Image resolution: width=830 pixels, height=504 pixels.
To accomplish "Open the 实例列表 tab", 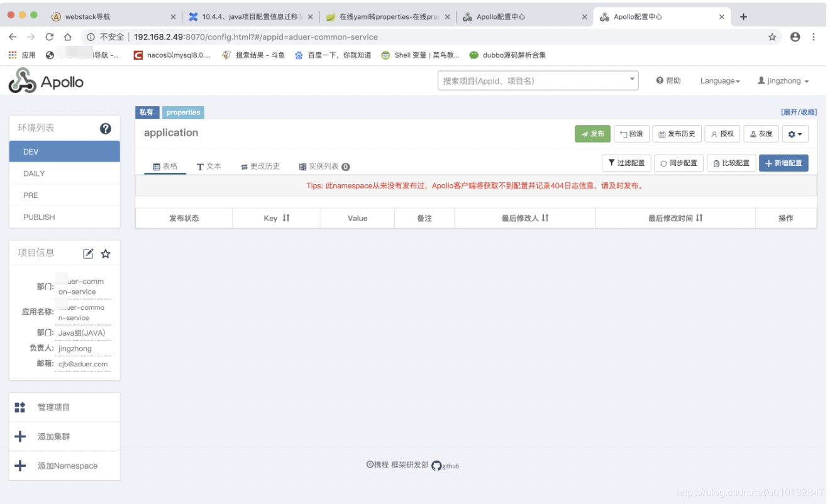I will (323, 167).
